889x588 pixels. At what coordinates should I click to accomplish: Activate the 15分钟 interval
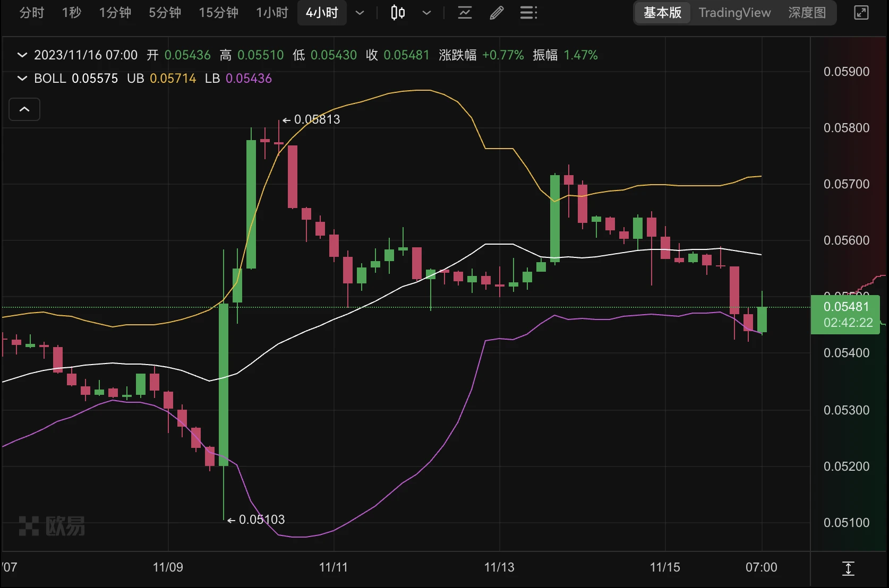218,13
